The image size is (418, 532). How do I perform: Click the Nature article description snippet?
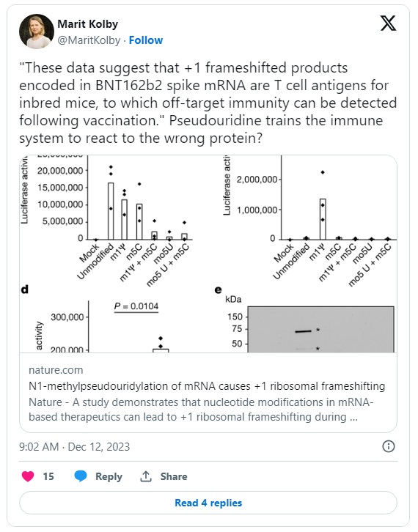(x=201, y=410)
